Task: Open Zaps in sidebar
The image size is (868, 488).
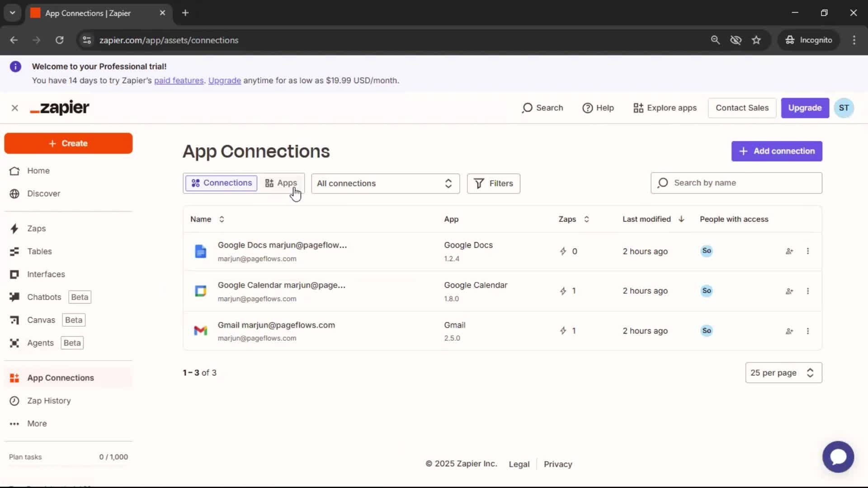Action: (36, 229)
